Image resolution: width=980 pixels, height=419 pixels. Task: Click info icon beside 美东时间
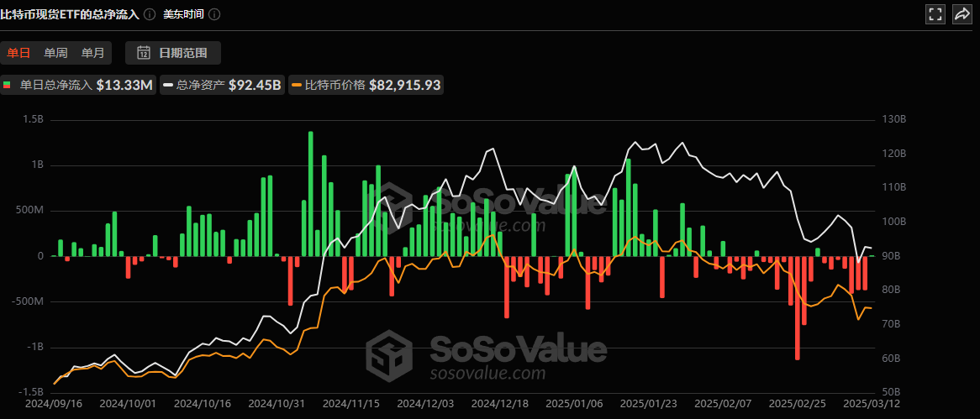click(214, 14)
